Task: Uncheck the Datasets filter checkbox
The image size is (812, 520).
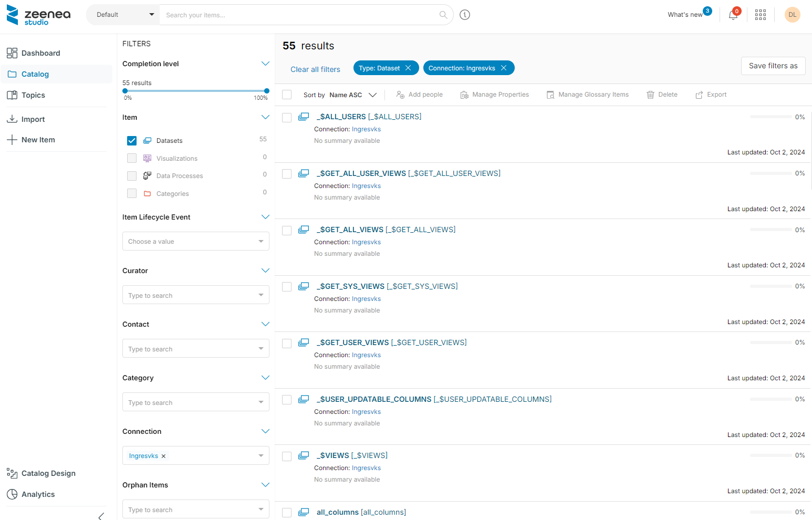Action: 132,141
